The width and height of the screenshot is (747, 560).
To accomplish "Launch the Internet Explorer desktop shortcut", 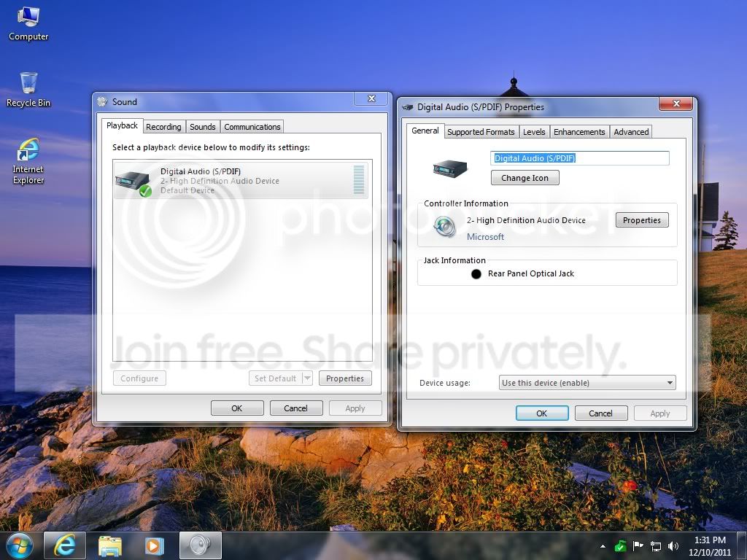I will (28, 161).
